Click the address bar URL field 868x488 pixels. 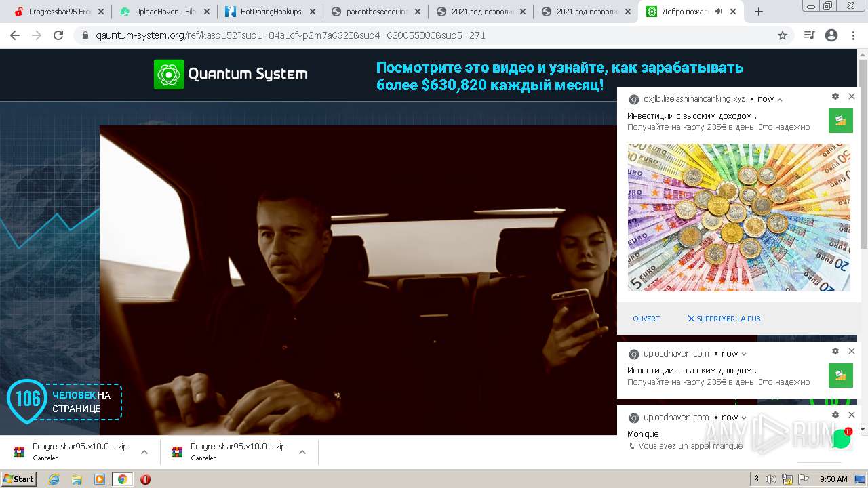coord(434,35)
